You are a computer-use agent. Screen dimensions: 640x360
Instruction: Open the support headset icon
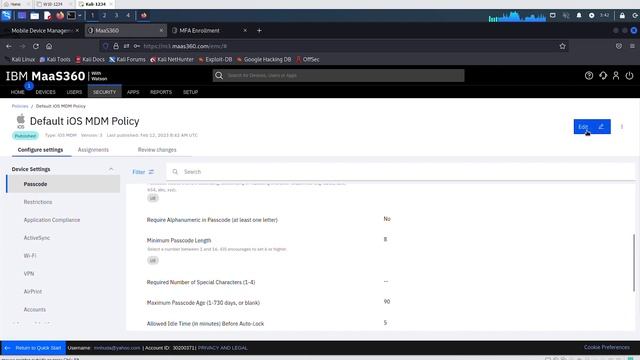point(603,76)
